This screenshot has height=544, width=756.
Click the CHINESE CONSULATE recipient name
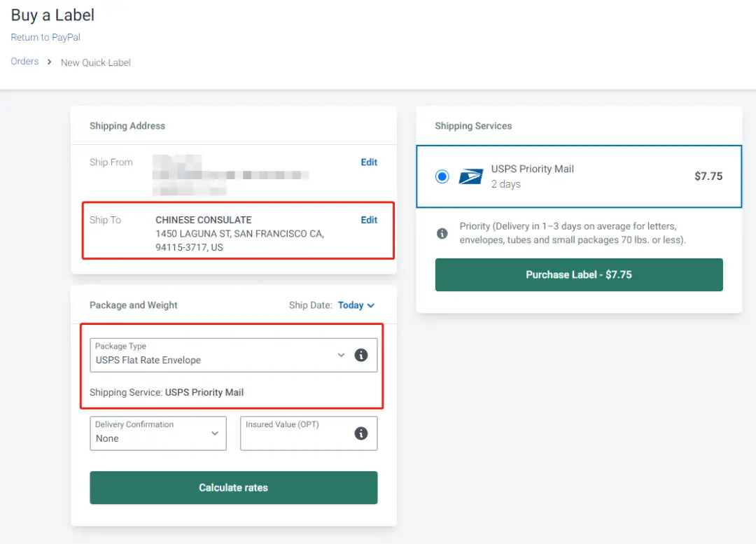(x=204, y=220)
